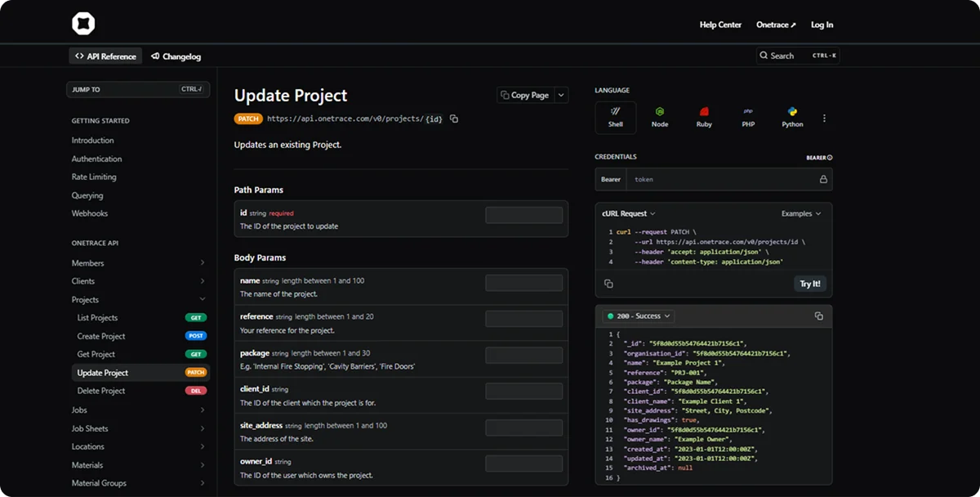Expand the Material Groups section
The width and height of the screenshot is (980, 497).
coord(203,483)
